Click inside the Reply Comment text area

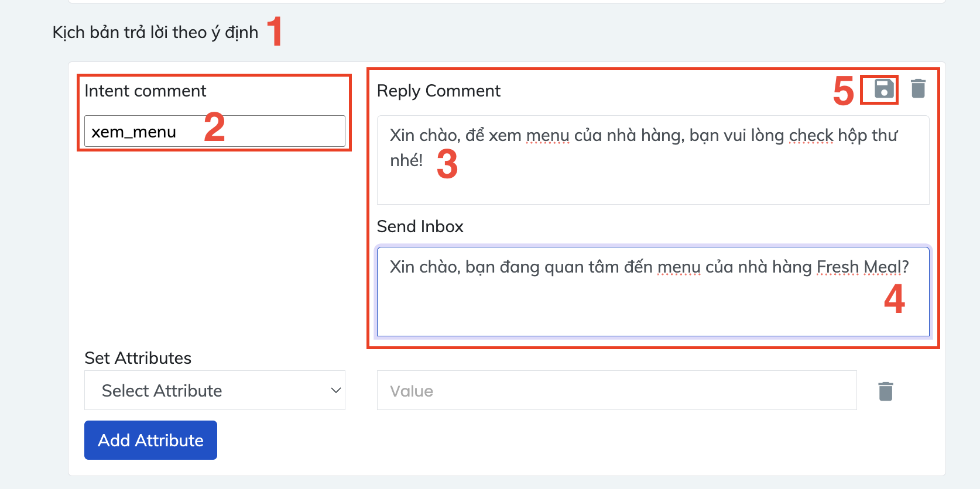[x=652, y=175]
